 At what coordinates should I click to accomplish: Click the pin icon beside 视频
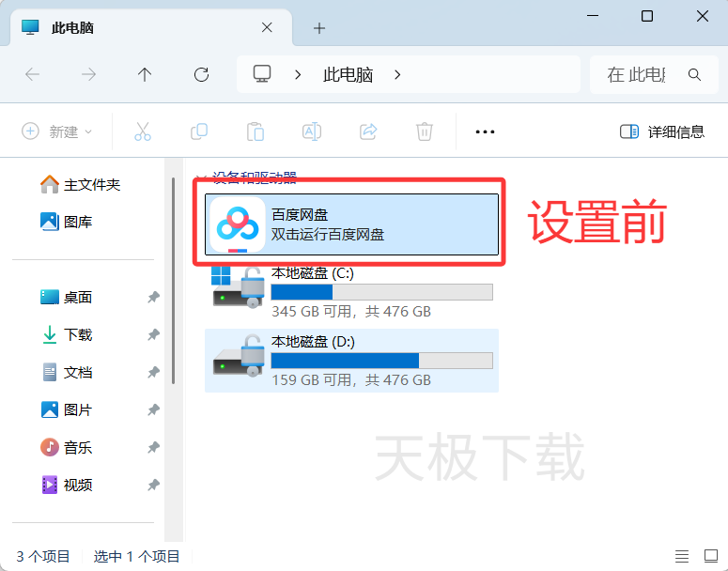[154, 486]
